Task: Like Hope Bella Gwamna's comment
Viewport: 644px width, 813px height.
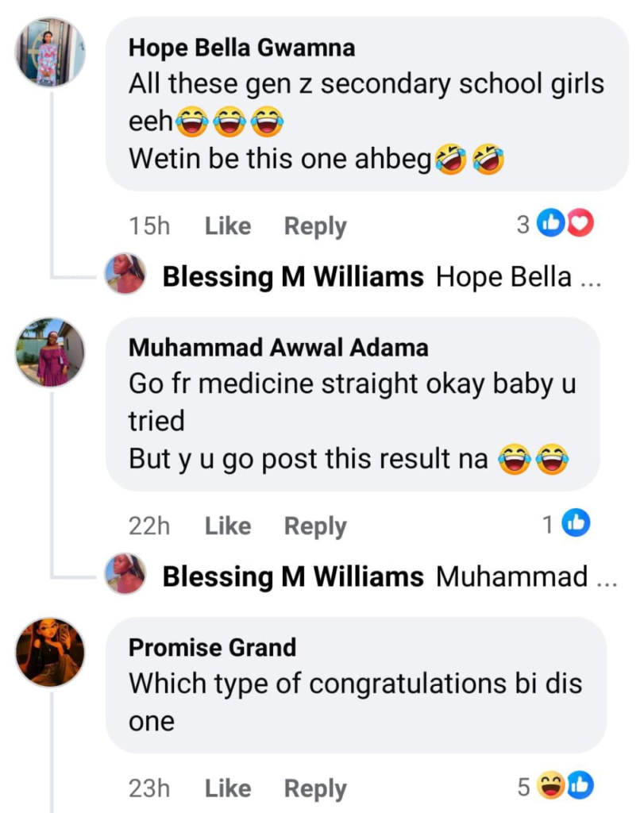Action: (228, 226)
